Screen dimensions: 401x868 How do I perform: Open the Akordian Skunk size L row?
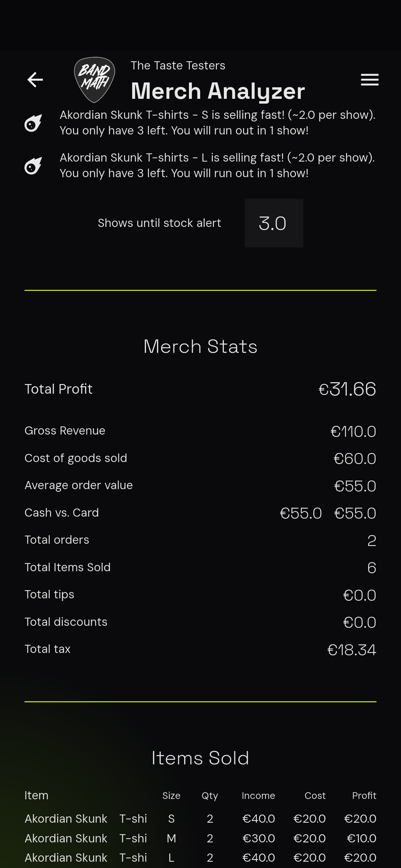click(200, 858)
